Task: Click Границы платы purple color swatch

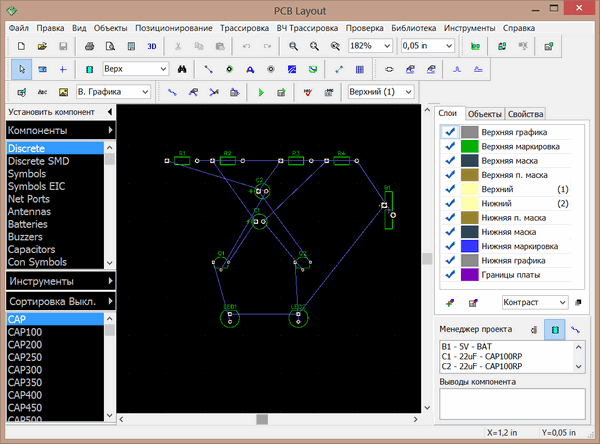Action: tap(470, 274)
